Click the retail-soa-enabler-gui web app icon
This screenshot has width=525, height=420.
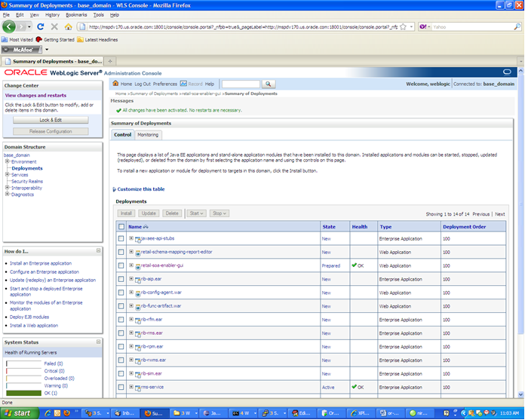137,266
